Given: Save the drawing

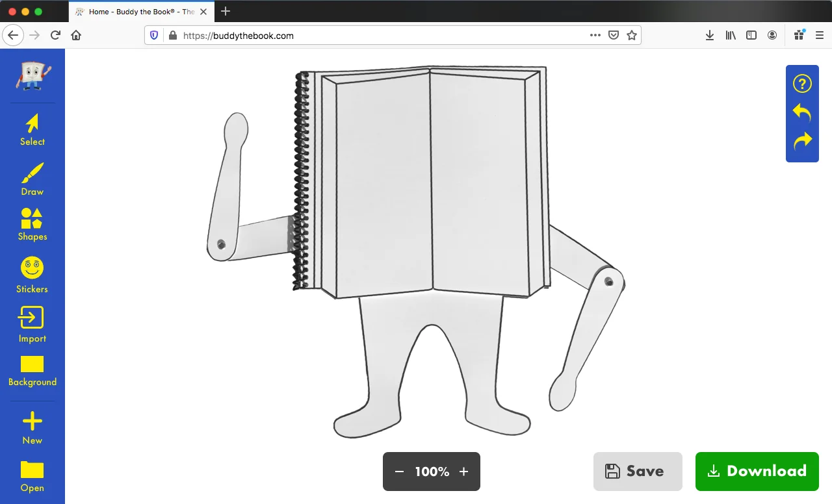Looking at the screenshot, I should 638,472.
